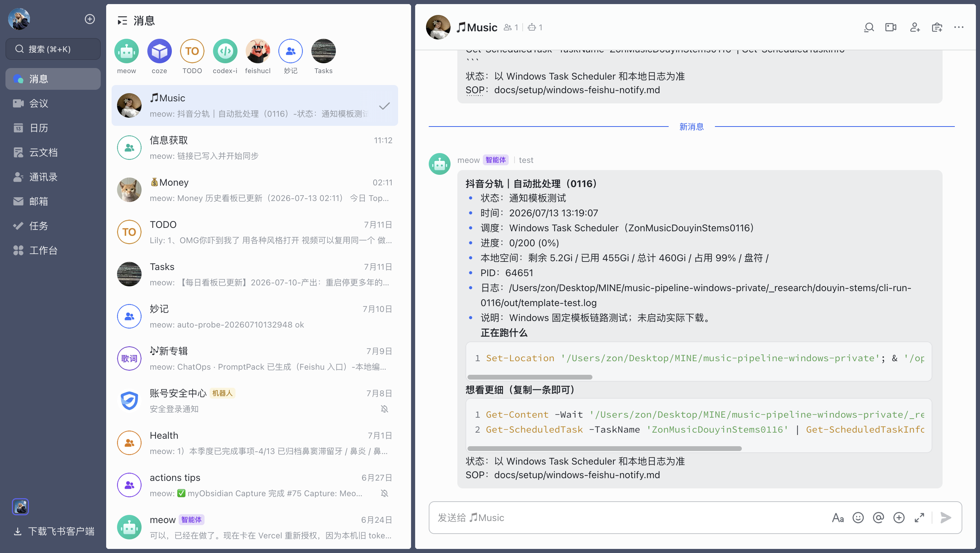Click the plus create icon by the avatar
980x553 pixels.
[90, 19]
